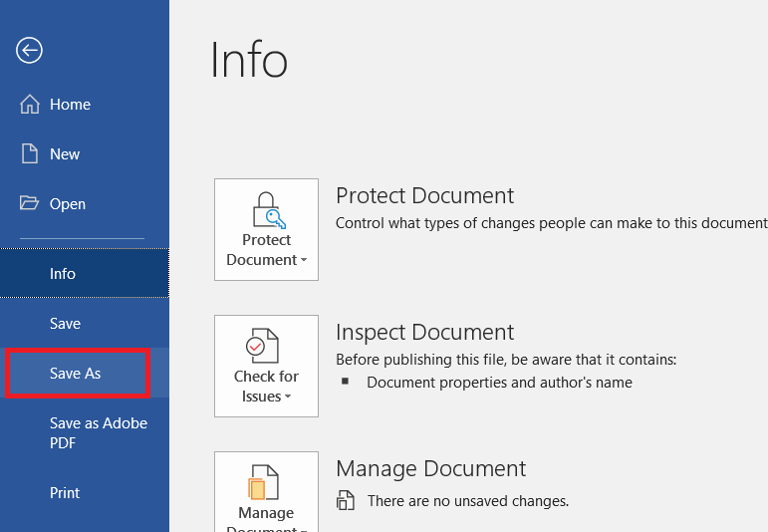Open the Home menu entry
Viewport: 768px width, 532px height.
click(85, 104)
